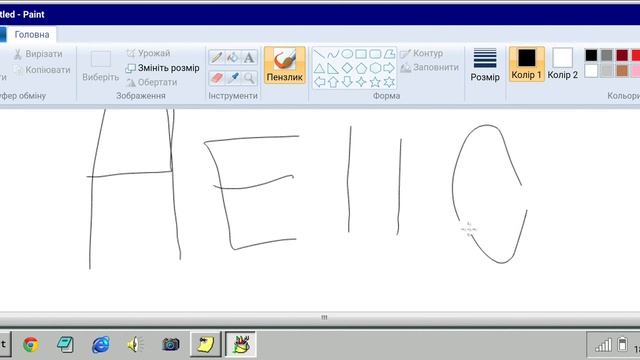Choose the Rectangle shape
The image size is (640, 360).
click(x=361, y=54)
